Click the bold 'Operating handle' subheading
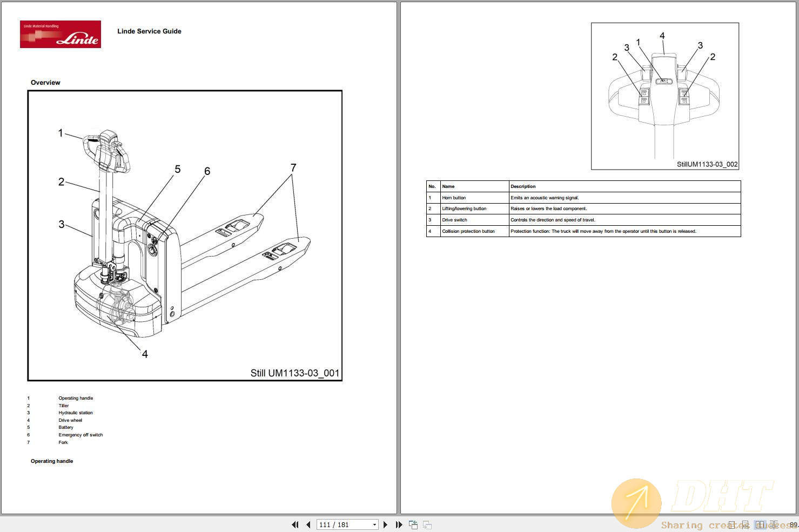Screen dimensions: 799x532 tap(52, 461)
